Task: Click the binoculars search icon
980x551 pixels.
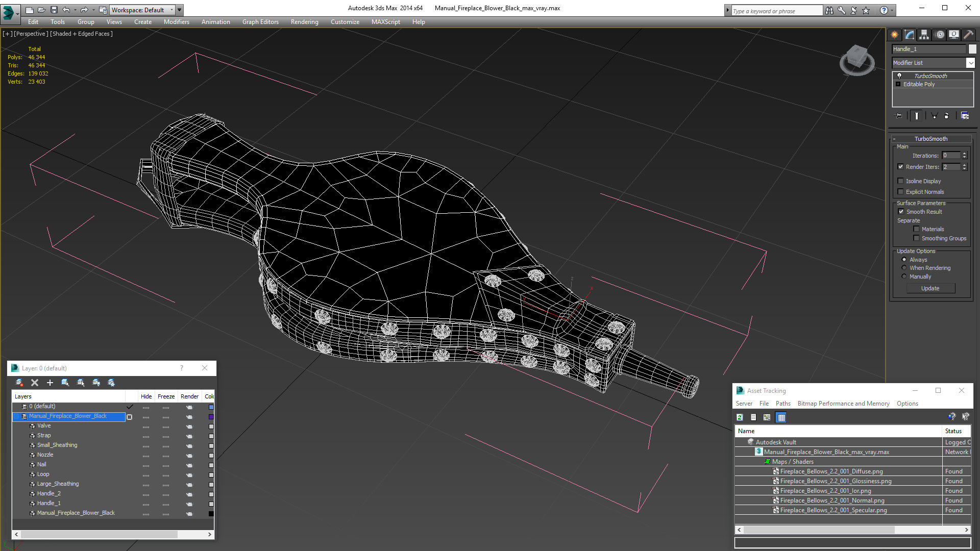Action: point(829,10)
